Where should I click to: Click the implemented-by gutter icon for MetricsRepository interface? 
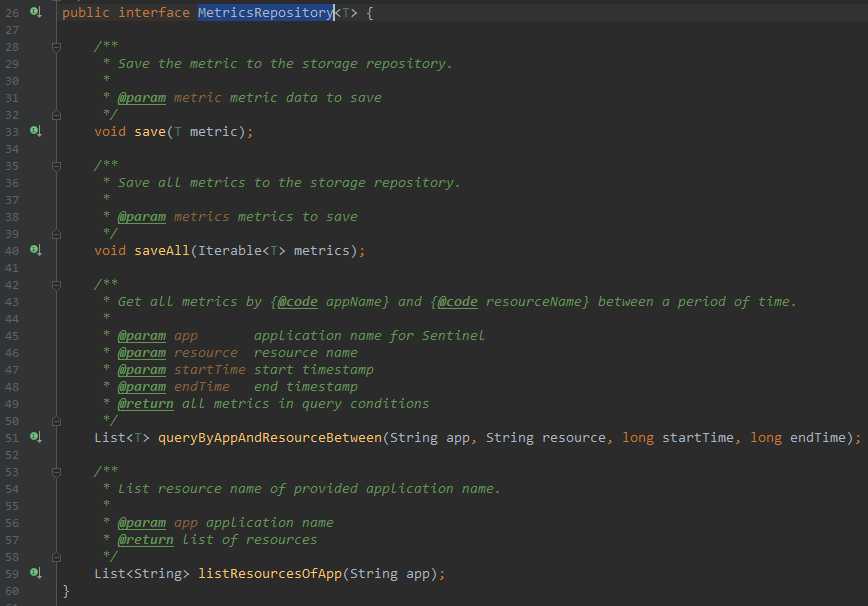point(36,12)
